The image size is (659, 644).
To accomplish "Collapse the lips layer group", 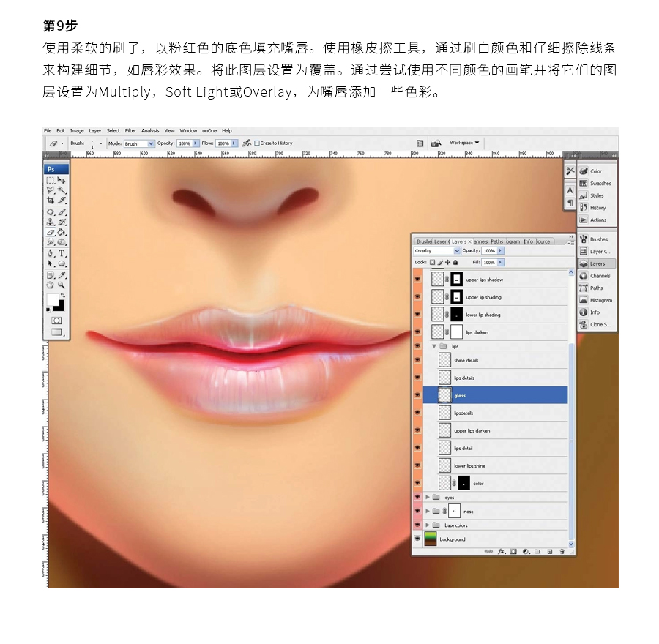I will [434, 346].
